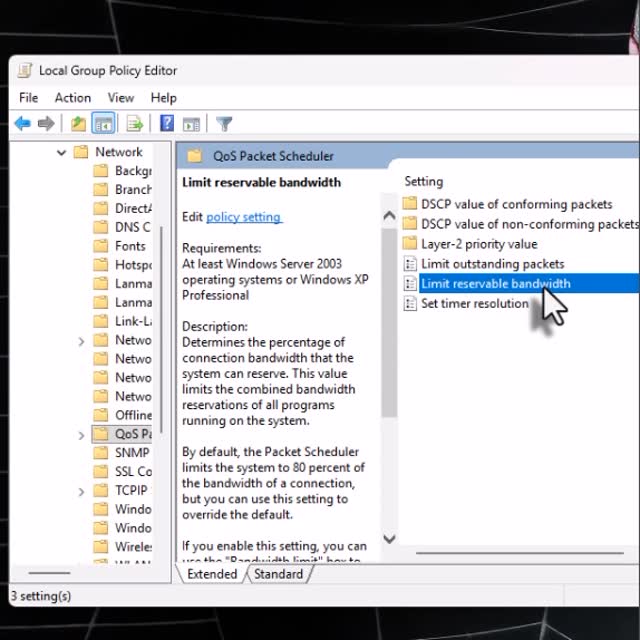Switch to the Extended tab
This screenshot has height=640, width=640.
coord(212,574)
